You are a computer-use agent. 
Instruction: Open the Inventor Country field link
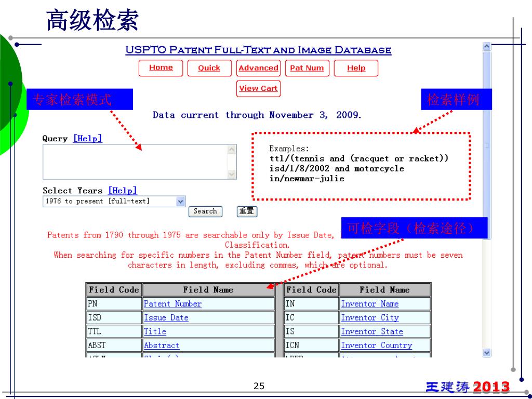coord(377,345)
